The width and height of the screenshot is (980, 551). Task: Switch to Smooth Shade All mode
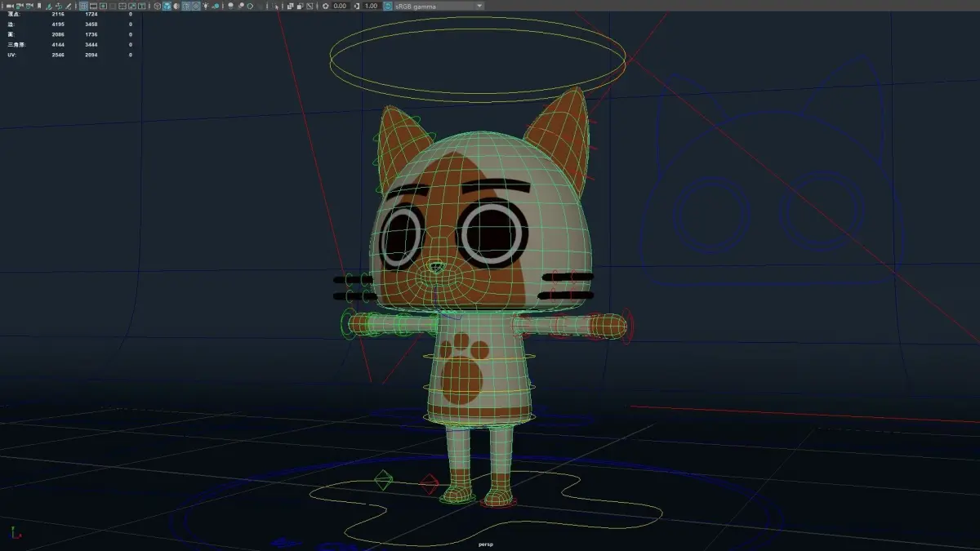coord(167,6)
